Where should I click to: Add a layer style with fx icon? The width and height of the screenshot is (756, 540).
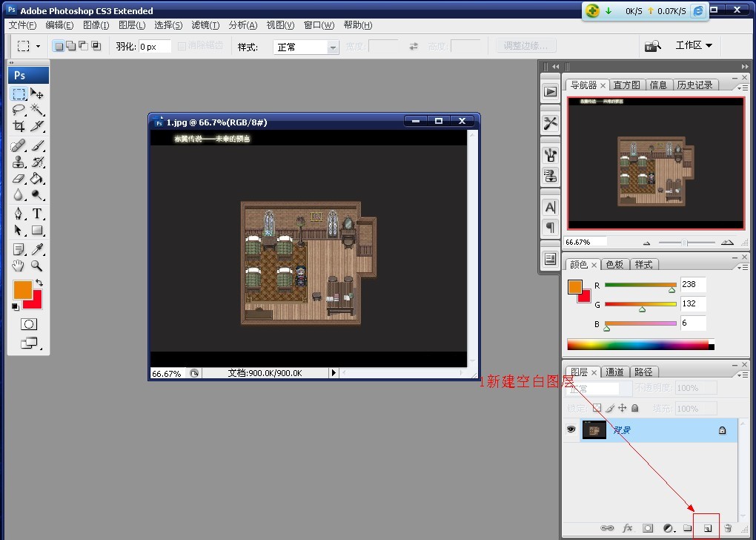pyautogui.click(x=627, y=528)
